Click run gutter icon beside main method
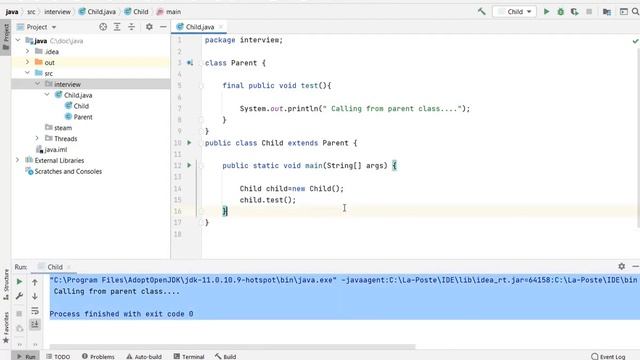This screenshot has height=360, width=640. pos(189,165)
